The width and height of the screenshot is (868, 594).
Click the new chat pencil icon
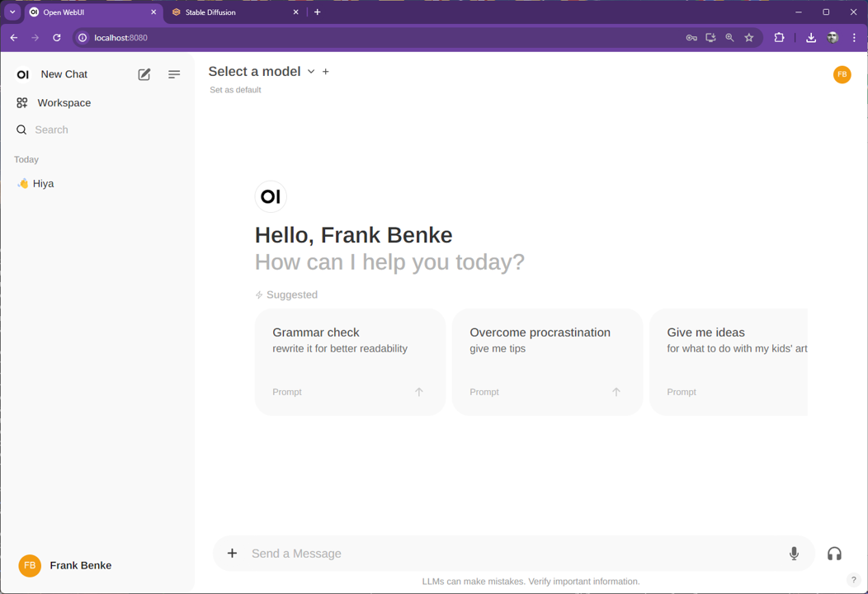[x=144, y=74]
